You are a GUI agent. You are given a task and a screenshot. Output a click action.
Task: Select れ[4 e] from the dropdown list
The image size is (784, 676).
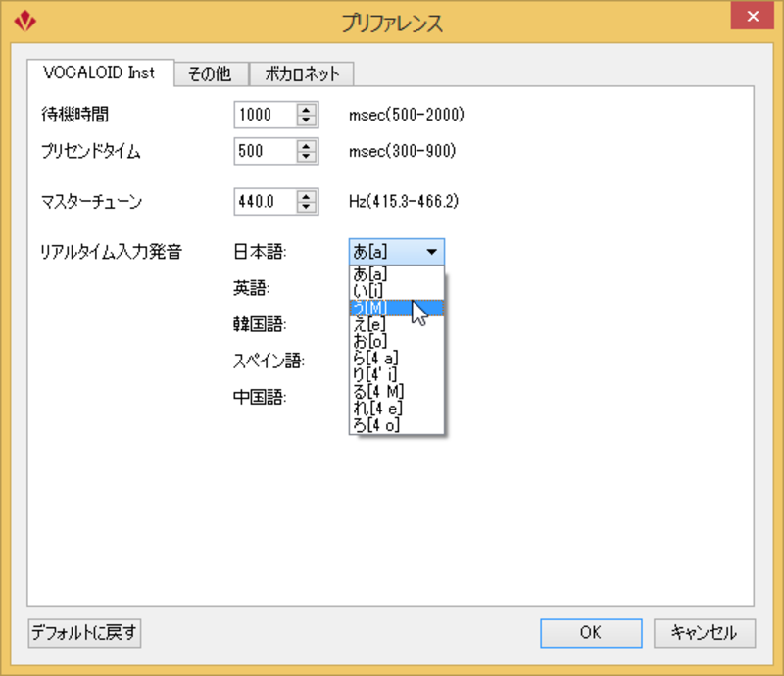pos(397,409)
